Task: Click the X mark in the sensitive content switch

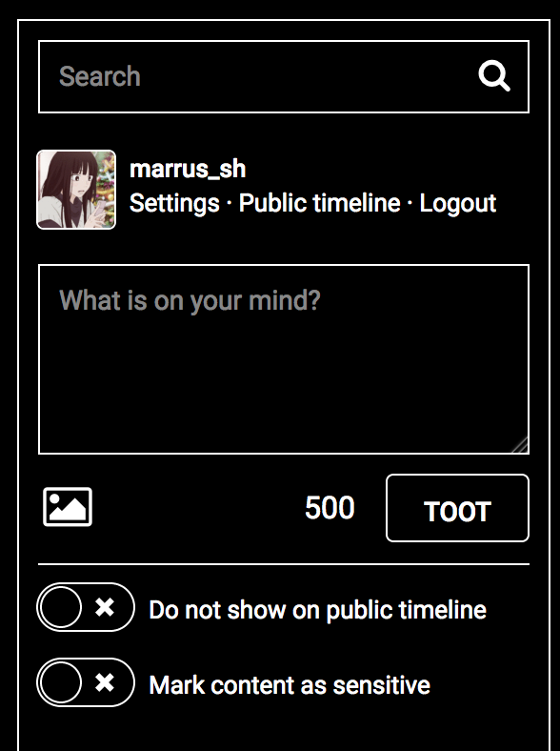Action: [105, 682]
